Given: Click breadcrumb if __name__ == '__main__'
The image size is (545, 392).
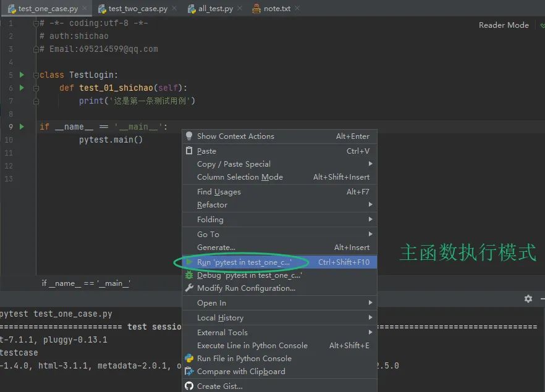Looking at the screenshot, I should tap(86, 283).
